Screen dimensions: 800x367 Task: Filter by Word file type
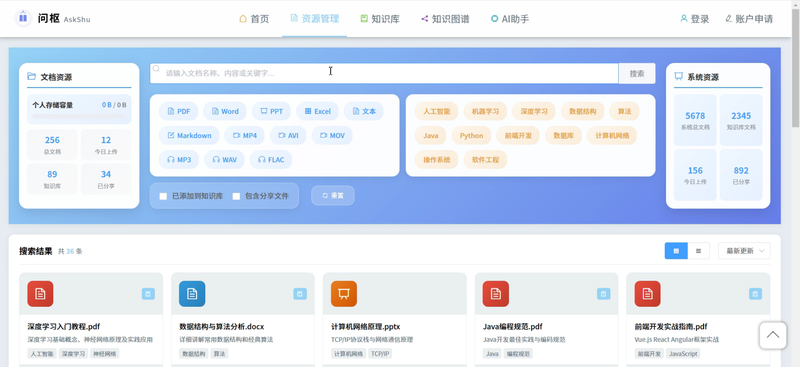pyautogui.click(x=225, y=111)
